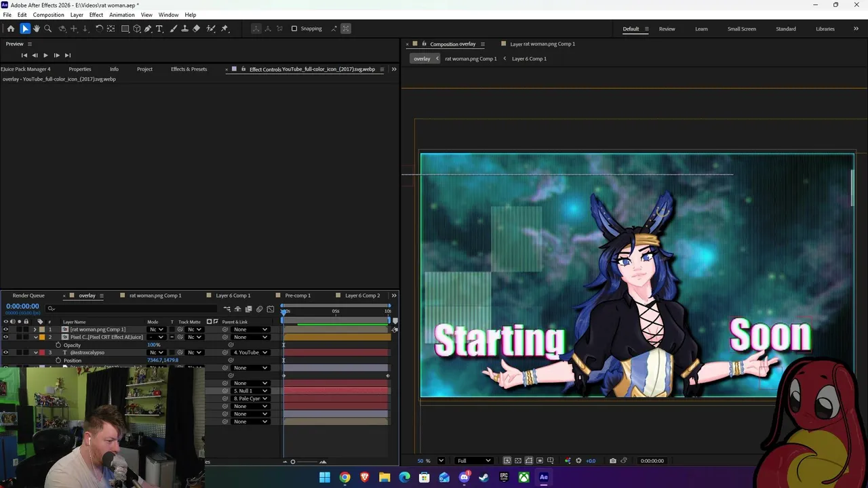Click the red label swatch on layer 3

42,352
